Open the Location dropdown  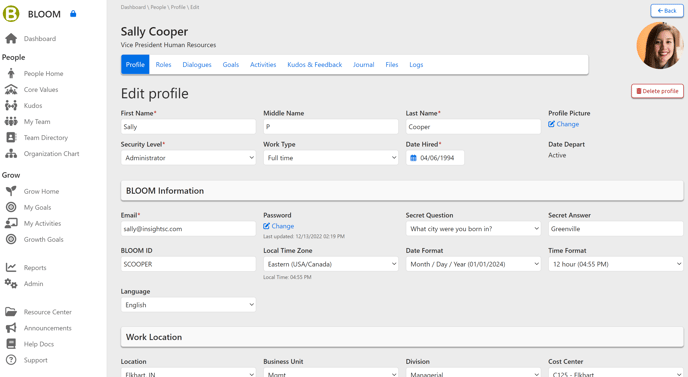click(x=188, y=373)
